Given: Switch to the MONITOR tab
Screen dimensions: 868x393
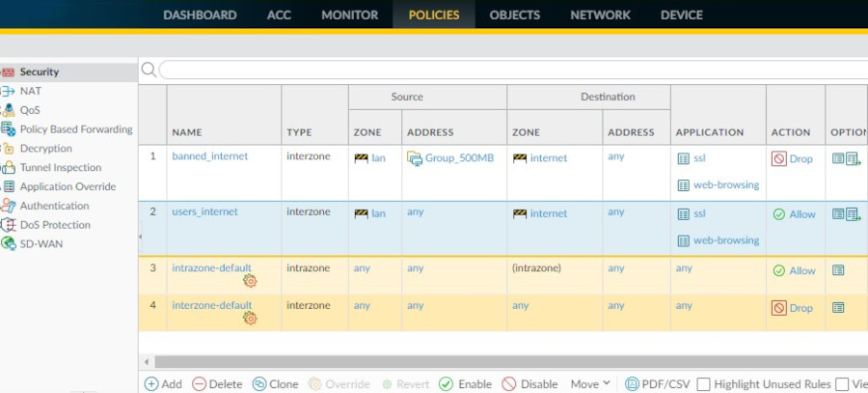Looking at the screenshot, I should click(350, 14).
